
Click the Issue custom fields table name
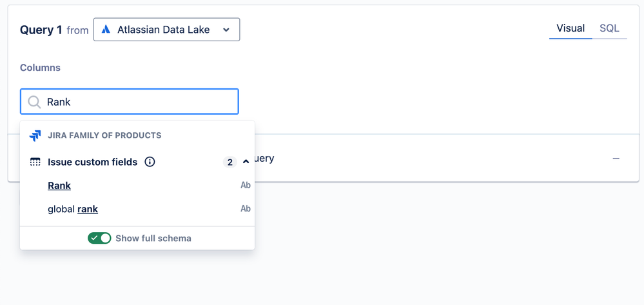(92, 162)
